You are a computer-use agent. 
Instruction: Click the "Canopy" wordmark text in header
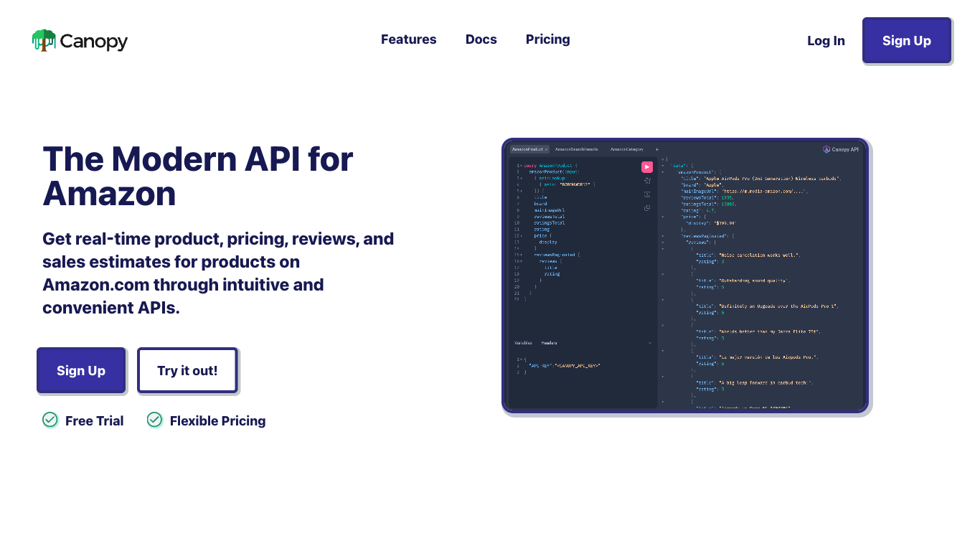94,42
